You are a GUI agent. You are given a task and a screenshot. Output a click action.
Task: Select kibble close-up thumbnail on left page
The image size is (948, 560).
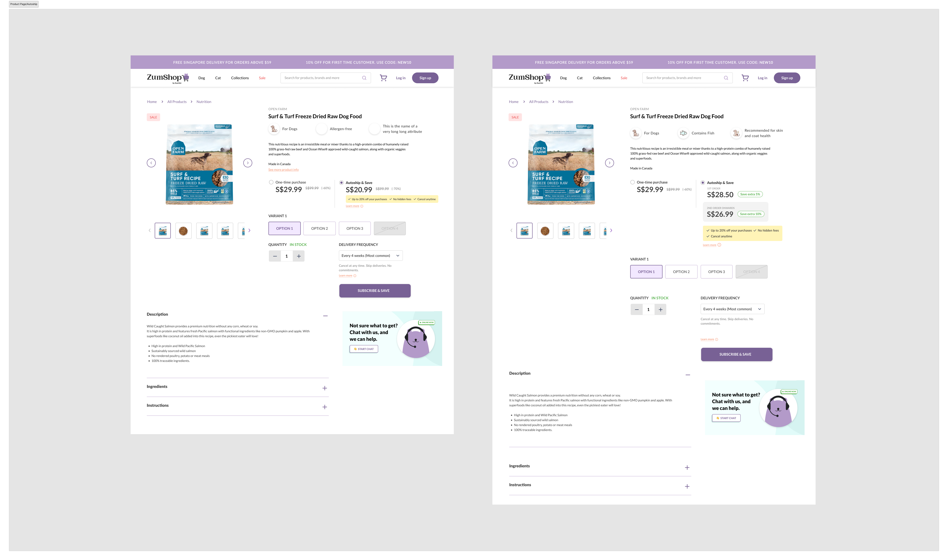pos(183,231)
